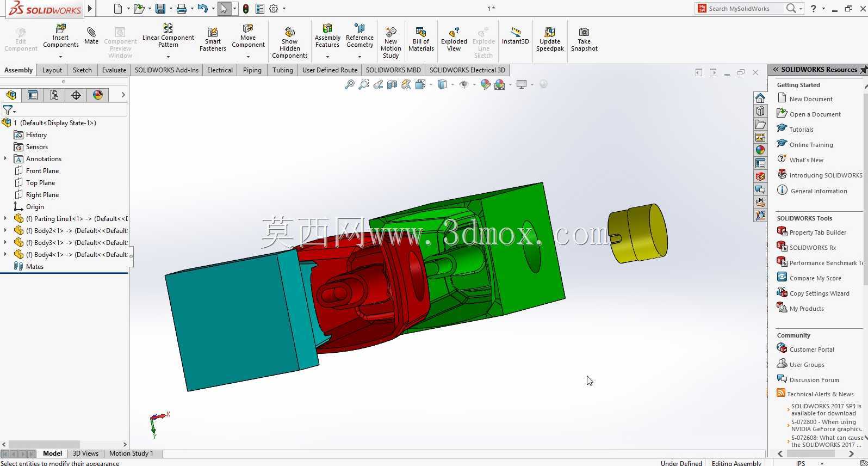Viewport: 868px width, 466px height.
Task: Open FeatureManager design tree tab
Action: 11,95
